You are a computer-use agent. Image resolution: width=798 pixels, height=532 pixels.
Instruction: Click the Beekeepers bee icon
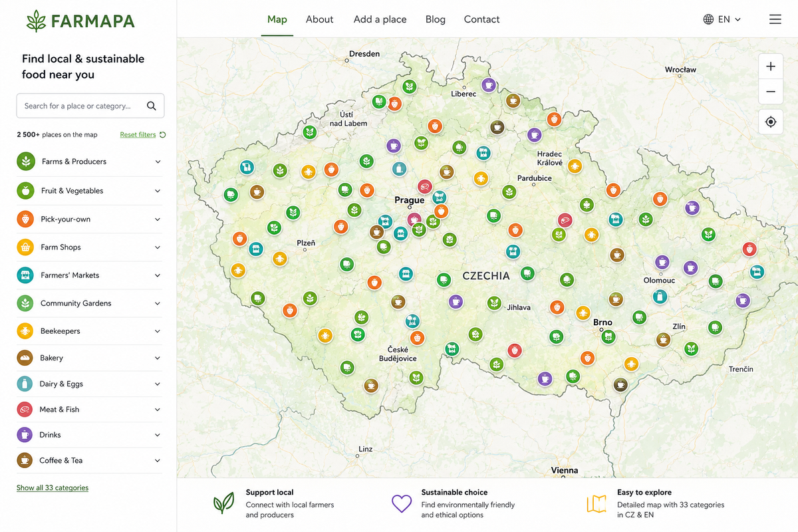pyautogui.click(x=25, y=331)
